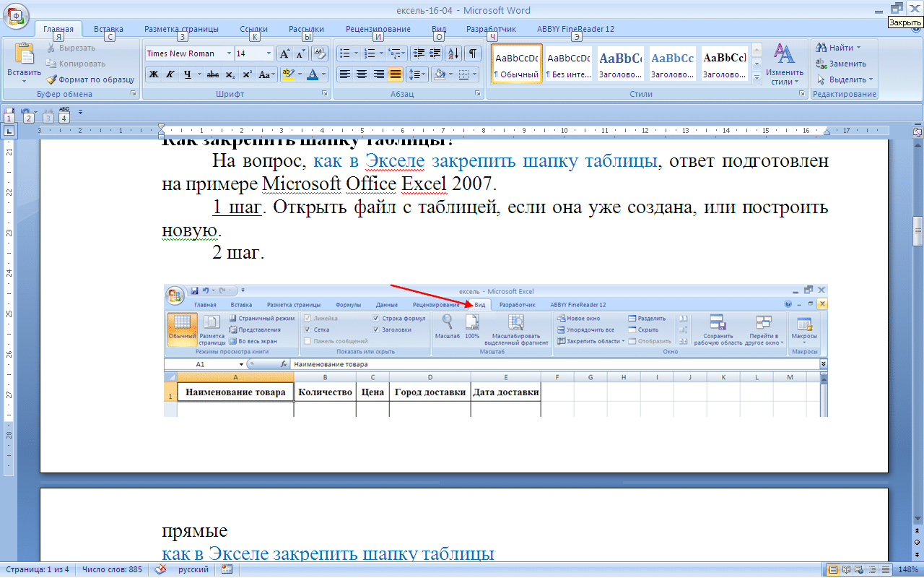Apply italic formatting with К button
The width and height of the screenshot is (924, 578).
click(x=170, y=74)
